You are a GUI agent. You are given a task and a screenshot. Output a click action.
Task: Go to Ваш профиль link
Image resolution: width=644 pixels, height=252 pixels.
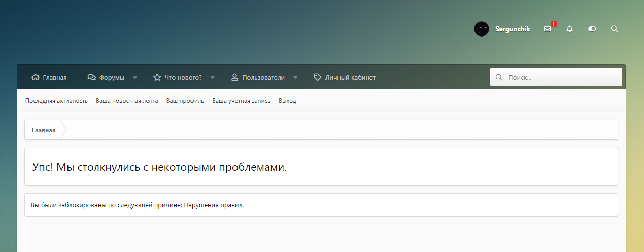coord(185,101)
